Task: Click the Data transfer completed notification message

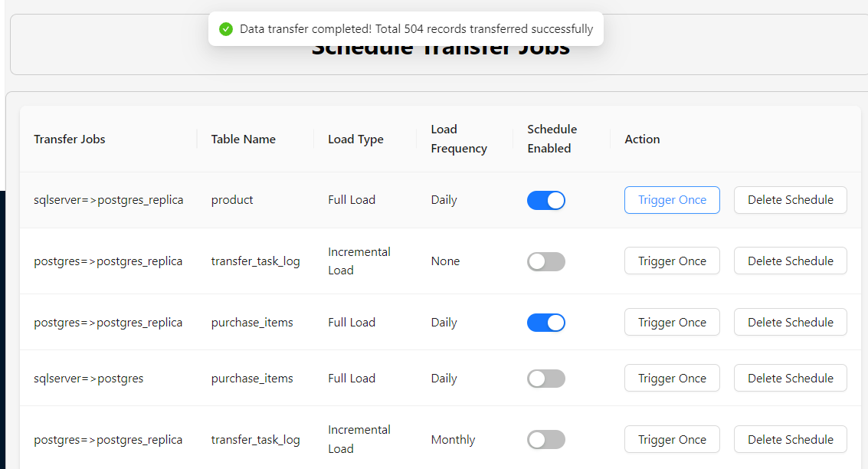Action: 416,29
